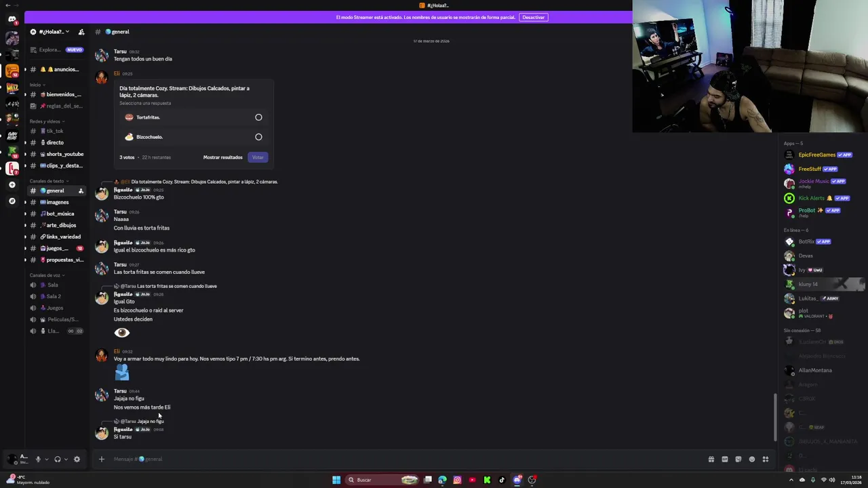The image size is (868, 488).
Task: Click create invite icon on general channel
Action: pos(81,190)
